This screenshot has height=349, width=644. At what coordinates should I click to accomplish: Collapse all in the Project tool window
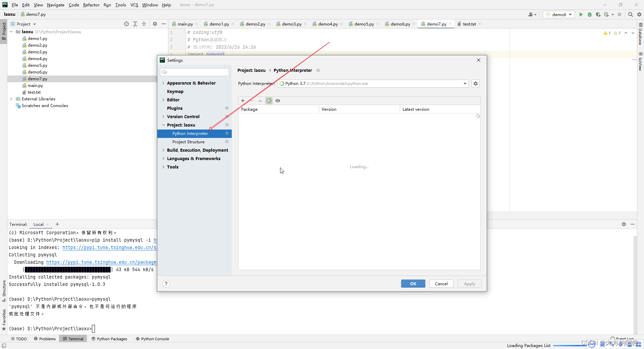point(144,24)
